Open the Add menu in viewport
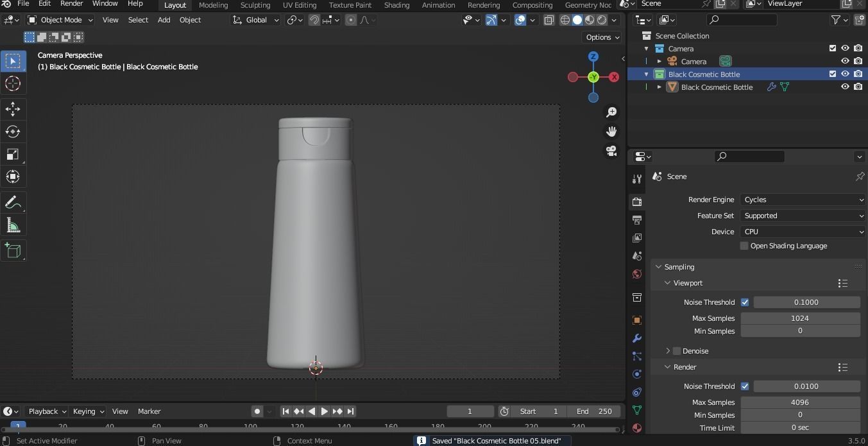 pos(164,20)
